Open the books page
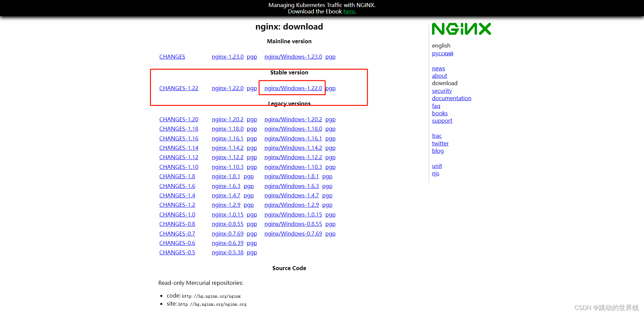This screenshot has width=644, height=314. (440, 113)
